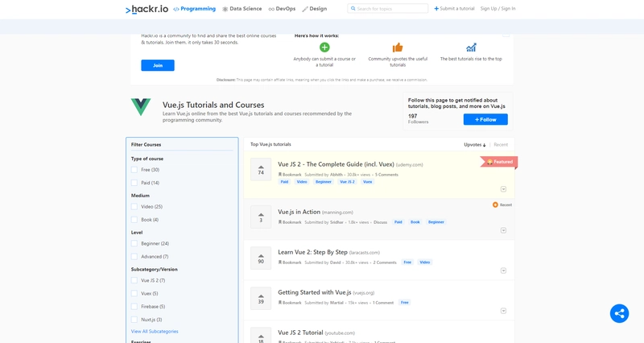Click the orange Recent badge icon
The image size is (644, 343).
coord(495,205)
